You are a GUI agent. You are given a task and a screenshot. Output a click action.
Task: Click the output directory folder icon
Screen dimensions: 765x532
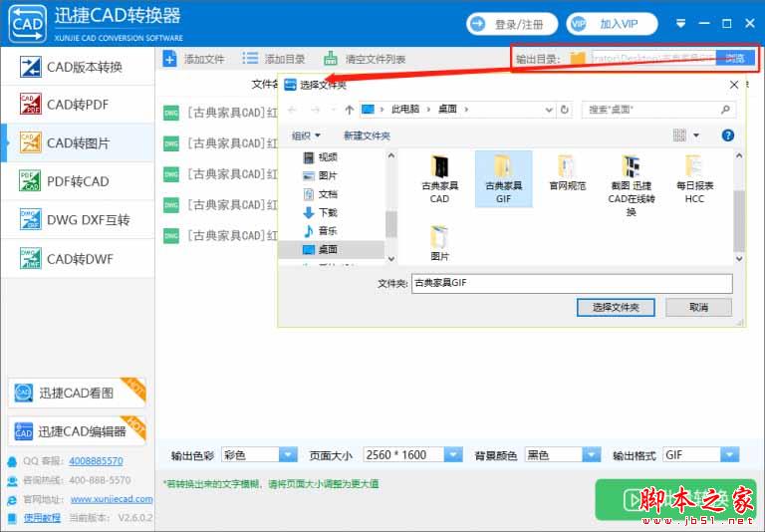click(x=578, y=59)
